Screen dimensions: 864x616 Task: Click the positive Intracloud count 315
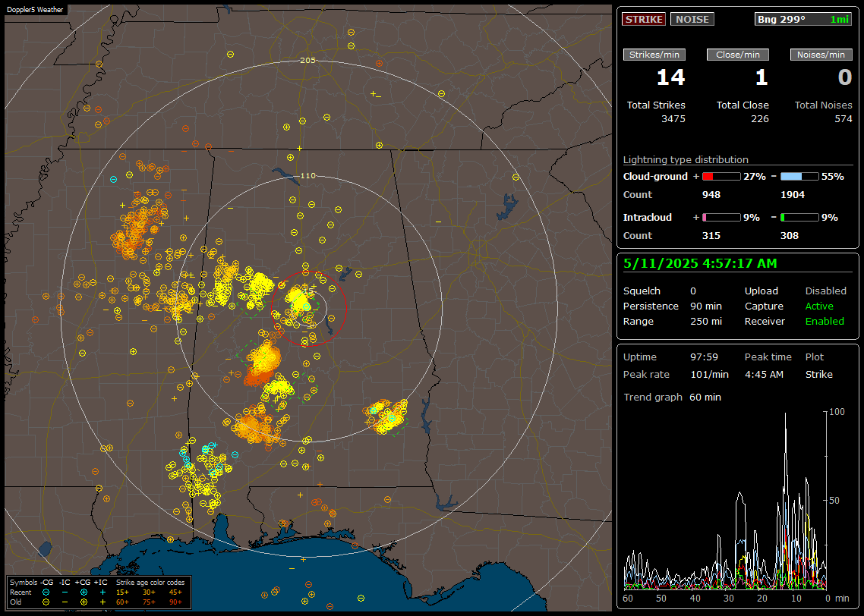tap(711, 236)
